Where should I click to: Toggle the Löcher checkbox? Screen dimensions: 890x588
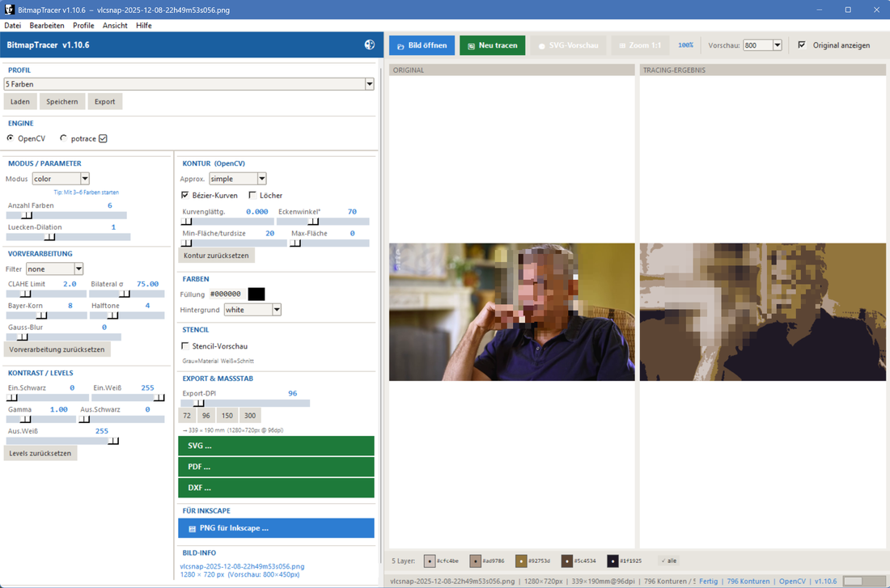click(252, 195)
